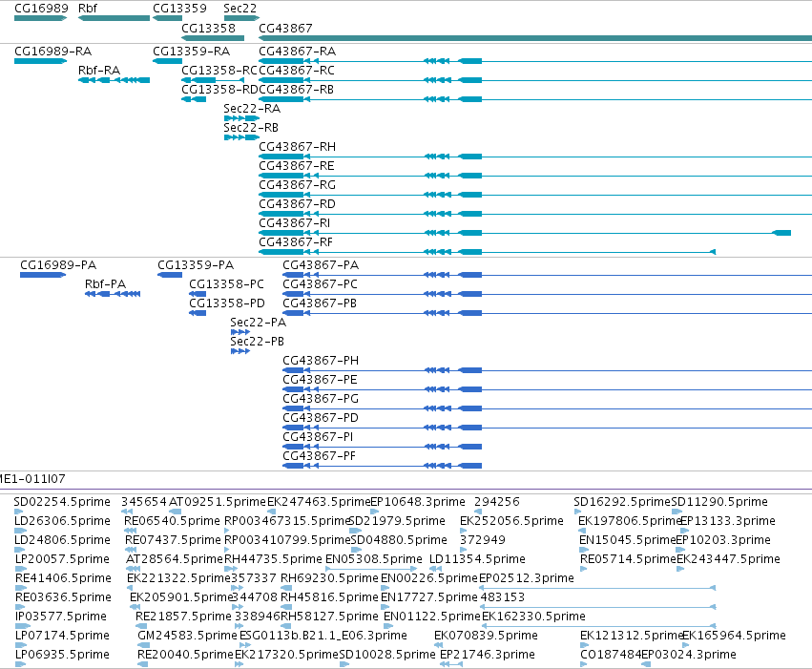Click transcript CG43867-RA label
The width and height of the screenshot is (812, 669).
click(298, 52)
